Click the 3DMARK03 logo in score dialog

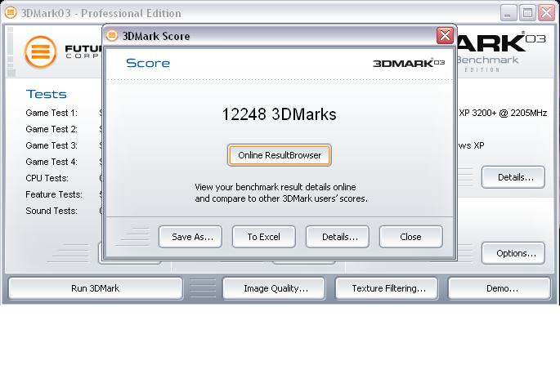[x=409, y=63]
